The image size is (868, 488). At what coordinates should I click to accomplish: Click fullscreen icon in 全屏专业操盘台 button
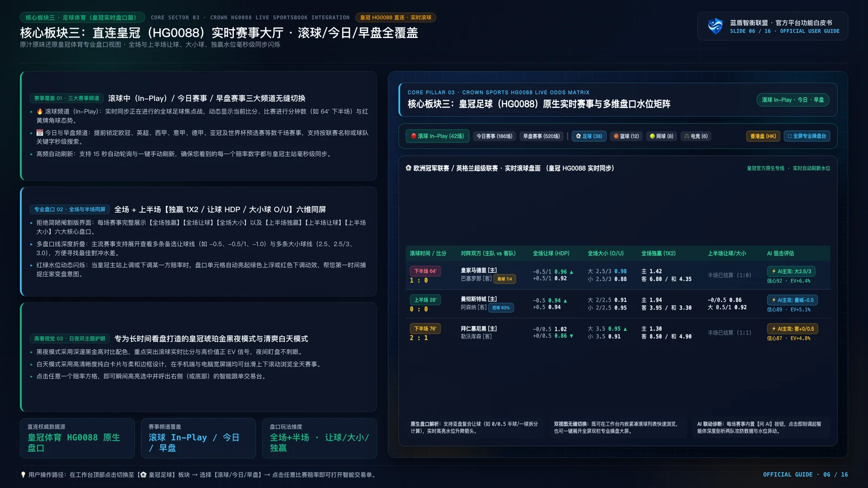(789, 136)
